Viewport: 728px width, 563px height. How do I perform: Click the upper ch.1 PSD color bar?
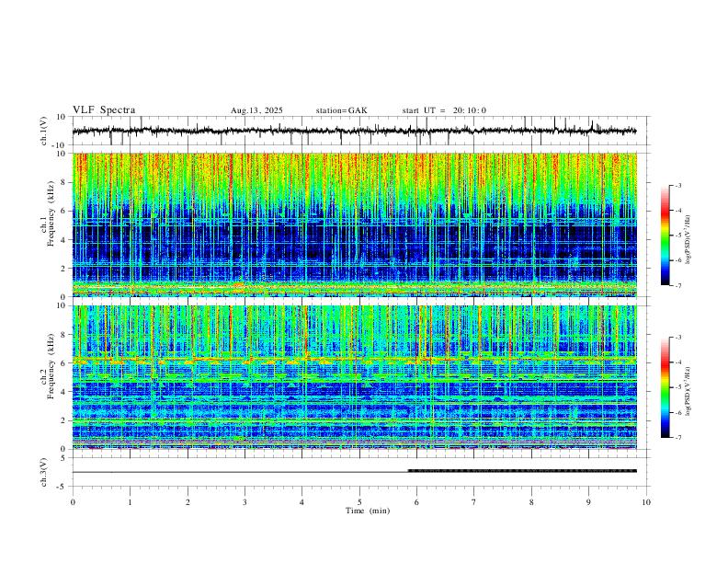tap(665, 235)
